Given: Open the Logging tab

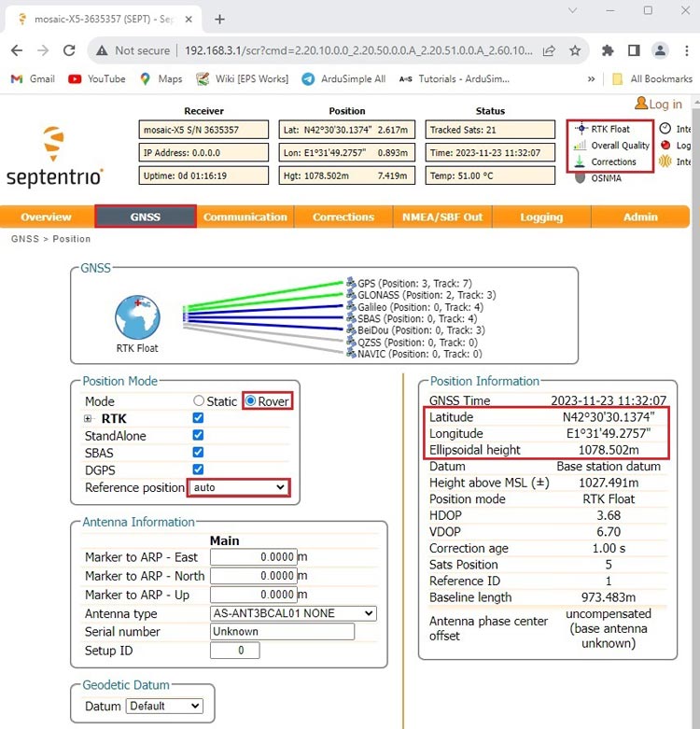Looking at the screenshot, I should 541,217.
